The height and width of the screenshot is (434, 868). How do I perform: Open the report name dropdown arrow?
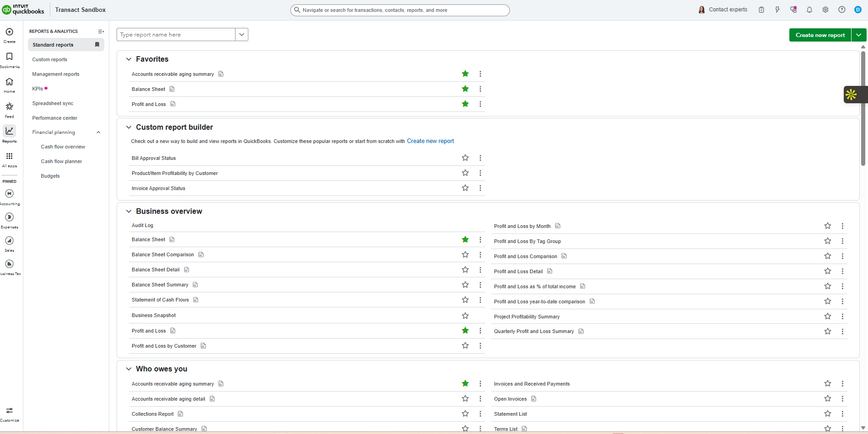pyautogui.click(x=241, y=34)
